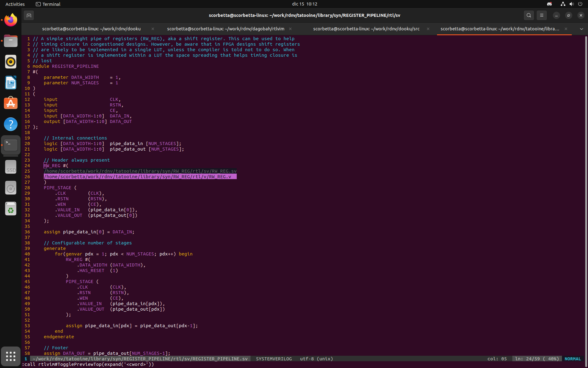
Task: Click 'parameter NUM_STAGES' on line 9
Action: (71, 83)
